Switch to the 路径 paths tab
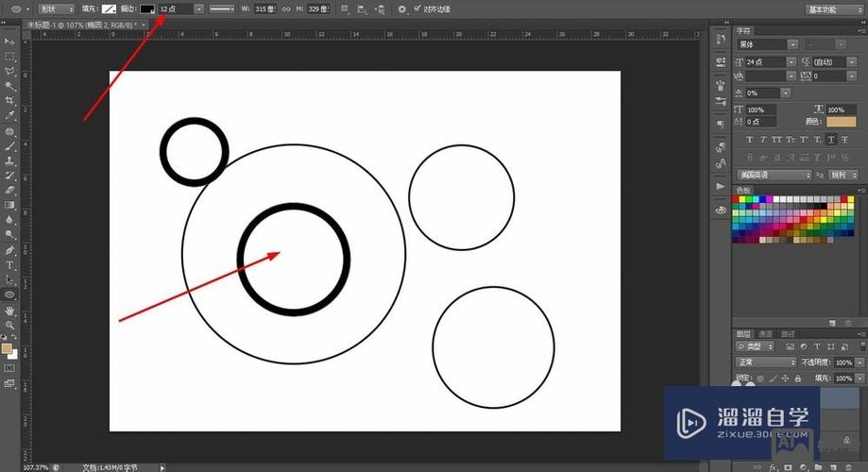The height and width of the screenshot is (472, 868). [x=786, y=334]
